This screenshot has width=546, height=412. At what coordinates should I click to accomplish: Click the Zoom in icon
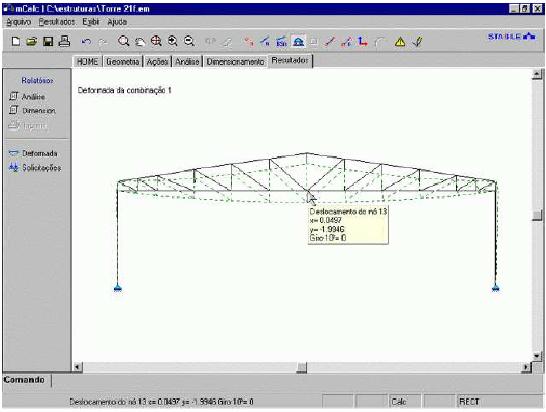point(173,41)
